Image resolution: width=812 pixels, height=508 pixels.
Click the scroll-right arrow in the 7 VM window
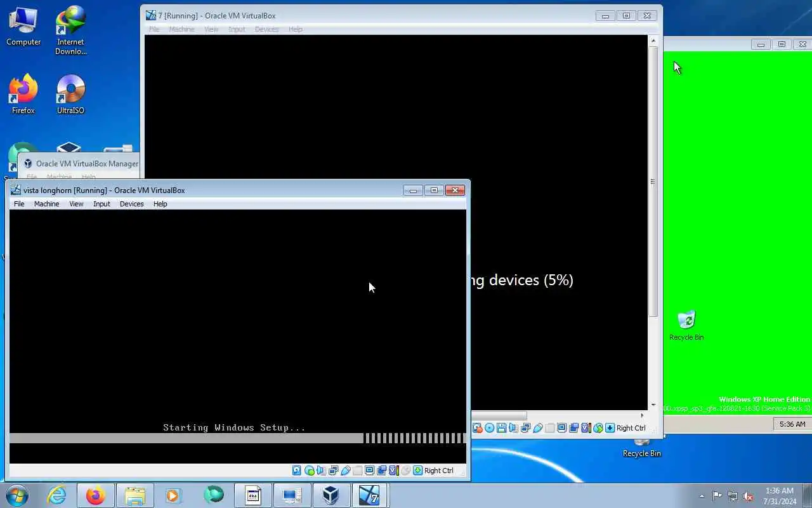click(x=642, y=416)
